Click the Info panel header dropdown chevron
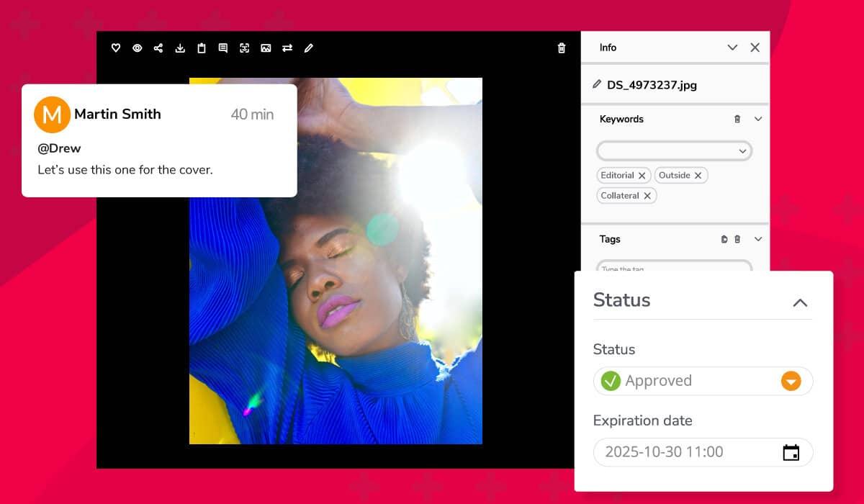The width and height of the screenshot is (864, 504). [732, 48]
